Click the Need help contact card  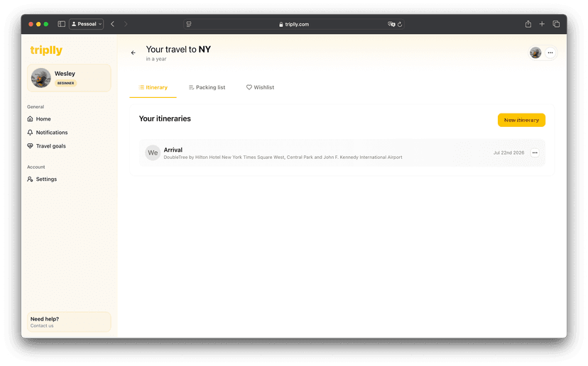(x=69, y=322)
